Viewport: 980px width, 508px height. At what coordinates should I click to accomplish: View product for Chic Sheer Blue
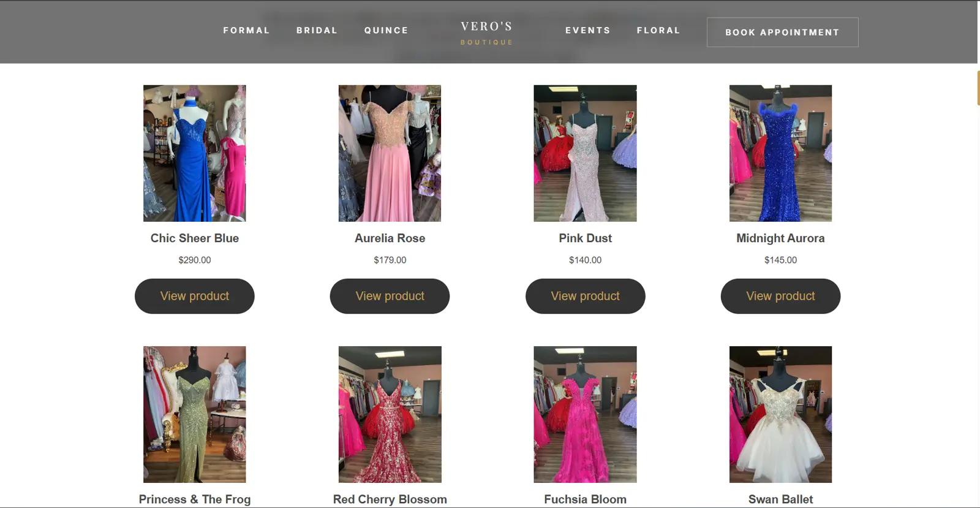195,296
